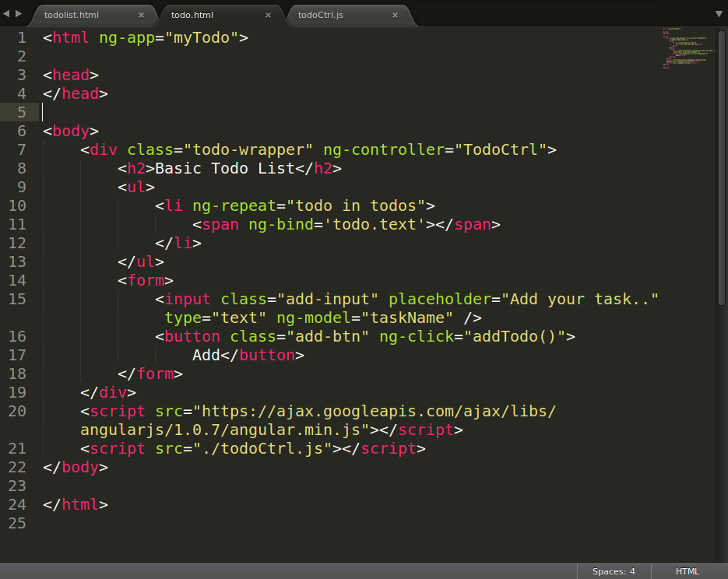Image resolution: width=728 pixels, height=579 pixels.
Task: Click the "todo-wrapper" class value
Action: pos(248,150)
